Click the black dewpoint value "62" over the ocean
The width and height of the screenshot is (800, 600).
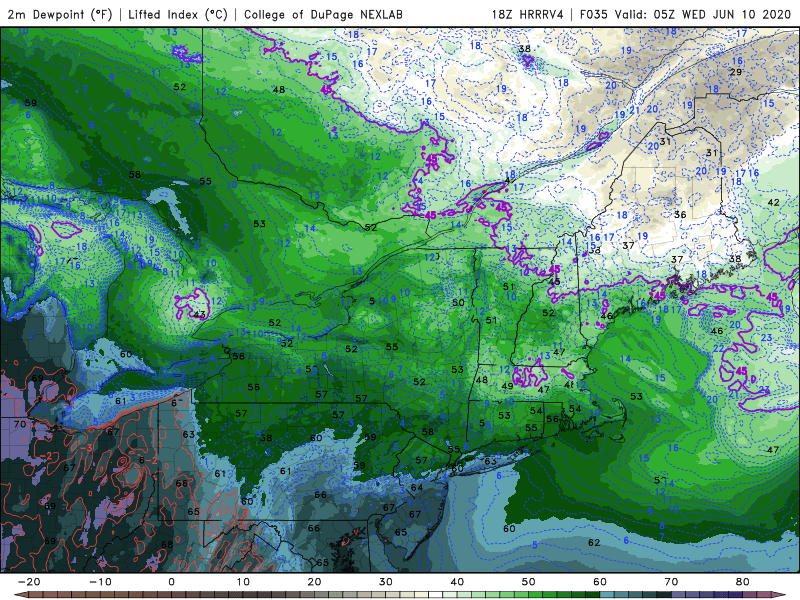pos(594,542)
